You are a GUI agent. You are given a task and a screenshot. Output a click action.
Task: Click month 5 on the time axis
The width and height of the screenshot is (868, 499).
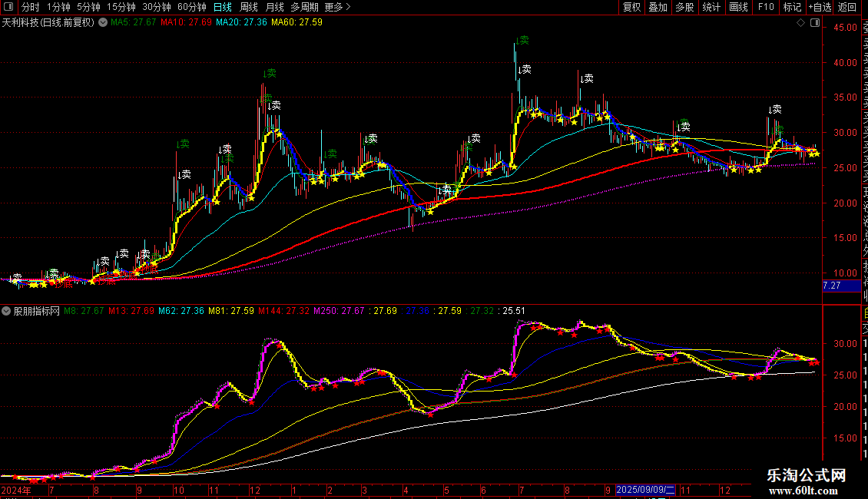[x=447, y=490]
